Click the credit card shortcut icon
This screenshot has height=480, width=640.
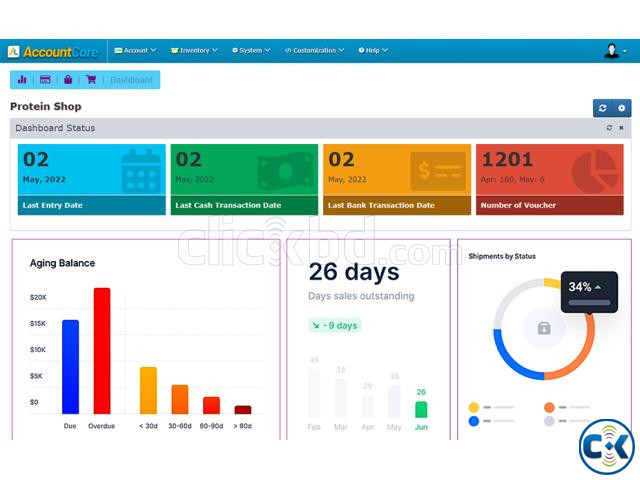coord(45,80)
